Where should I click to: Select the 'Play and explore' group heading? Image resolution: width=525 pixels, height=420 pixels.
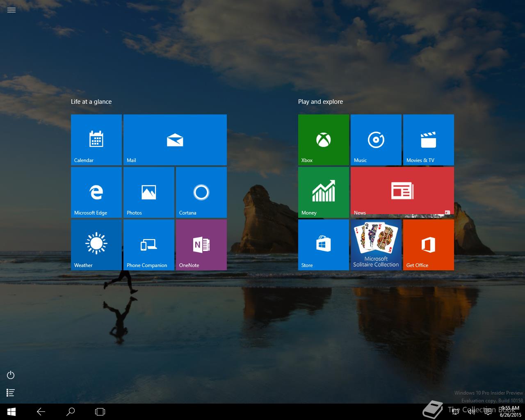tap(320, 102)
